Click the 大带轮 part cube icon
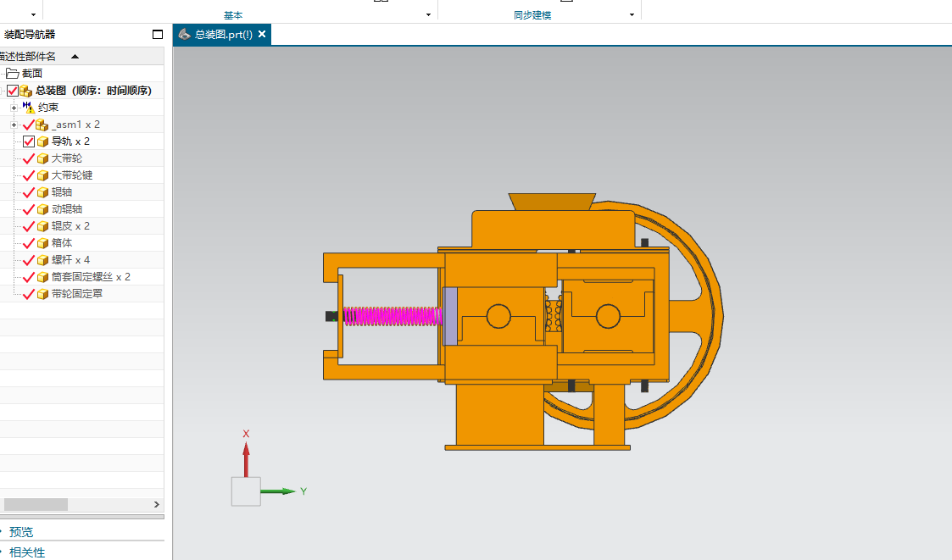 coord(42,159)
